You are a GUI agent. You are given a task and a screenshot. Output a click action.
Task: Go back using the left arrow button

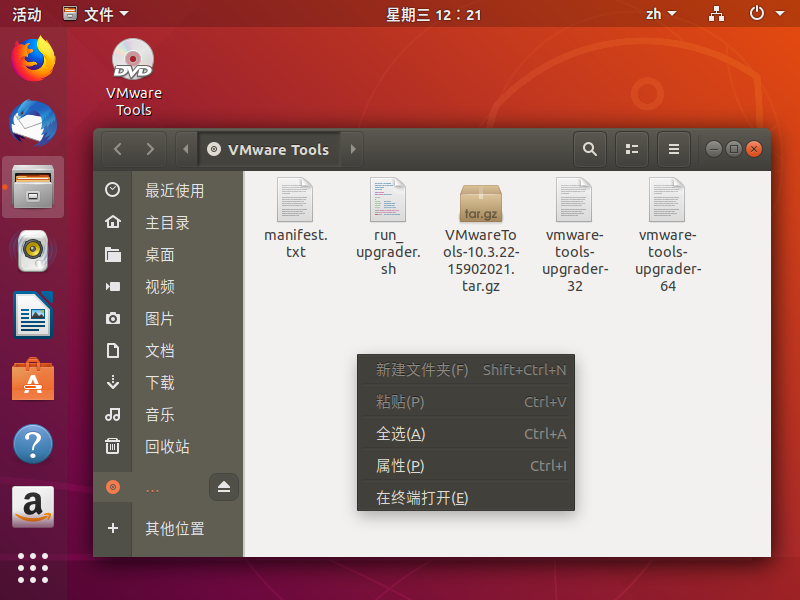[x=118, y=149]
